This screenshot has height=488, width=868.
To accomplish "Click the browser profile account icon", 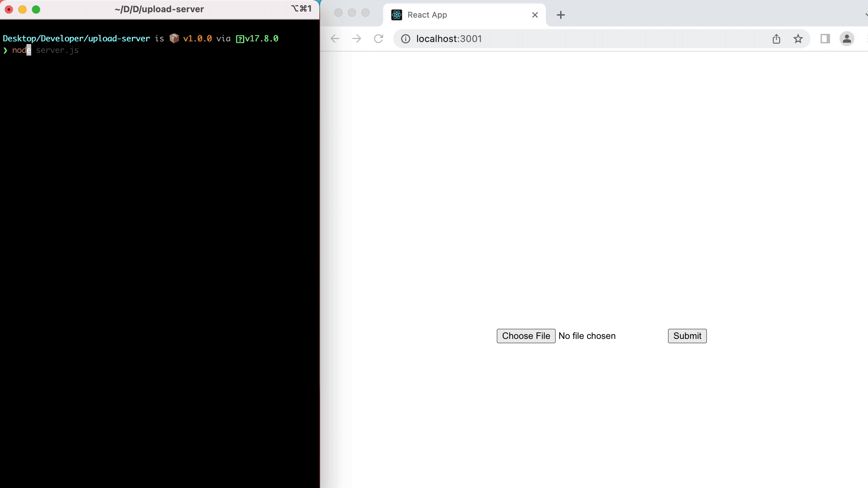I will pos(847,39).
